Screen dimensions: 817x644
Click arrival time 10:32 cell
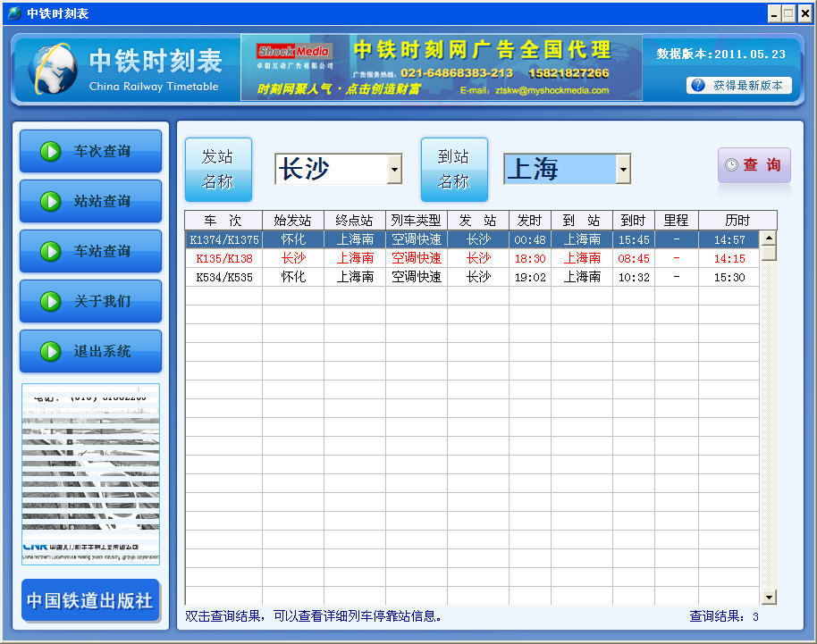pyautogui.click(x=634, y=277)
